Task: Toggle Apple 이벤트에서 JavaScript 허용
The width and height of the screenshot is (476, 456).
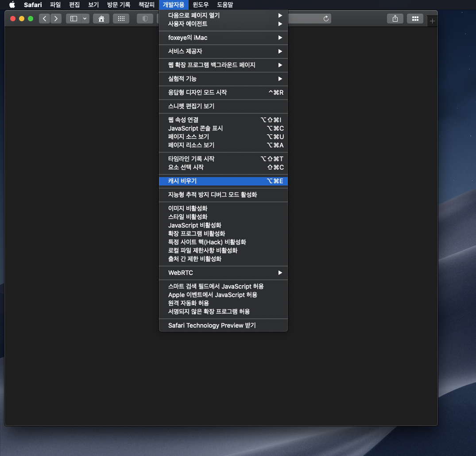Action: click(224, 295)
